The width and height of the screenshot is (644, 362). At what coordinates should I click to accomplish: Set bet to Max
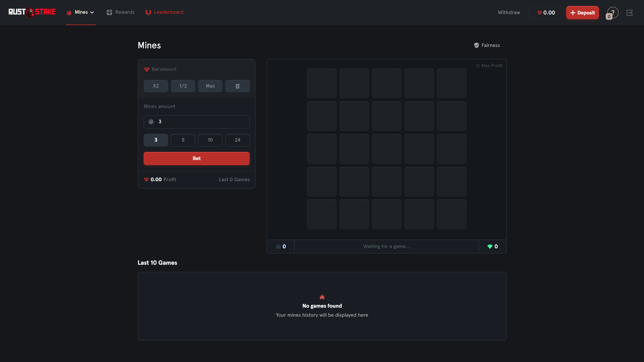[x=210, y=86]
